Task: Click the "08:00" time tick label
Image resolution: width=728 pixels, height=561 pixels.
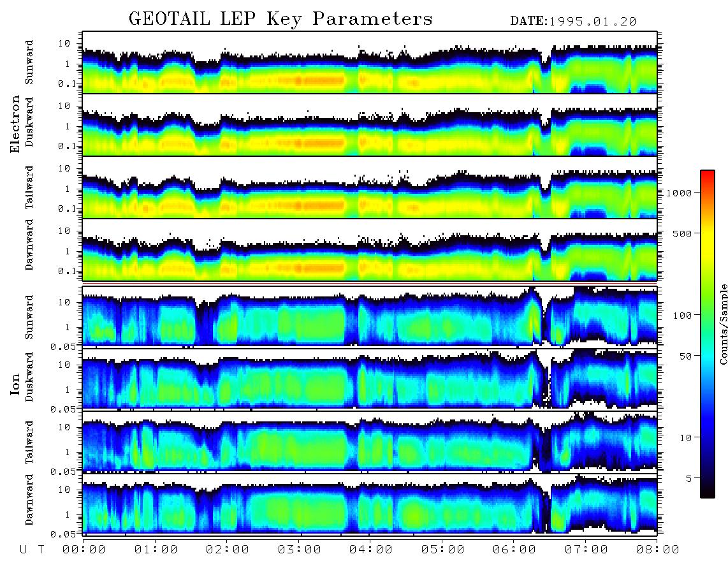Action: click(x=658, y=550)
